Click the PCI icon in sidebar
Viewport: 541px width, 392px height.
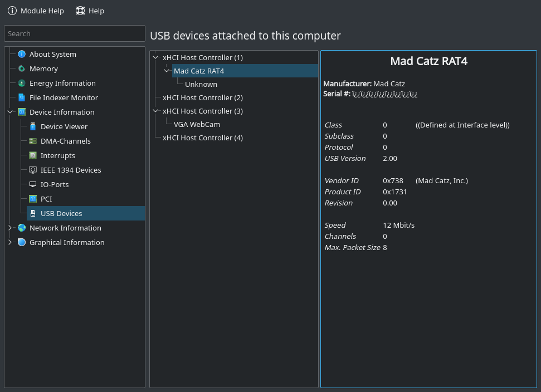pos(33,199)
